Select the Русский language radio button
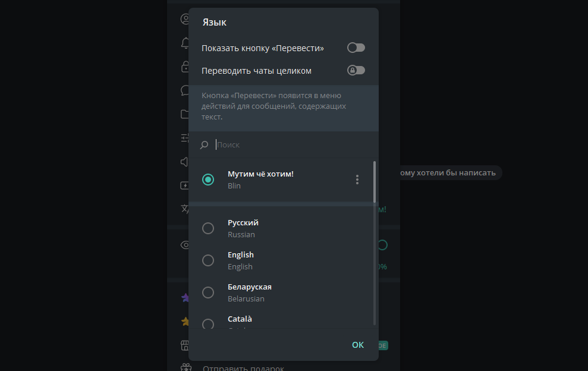 [x=208, y=228]
